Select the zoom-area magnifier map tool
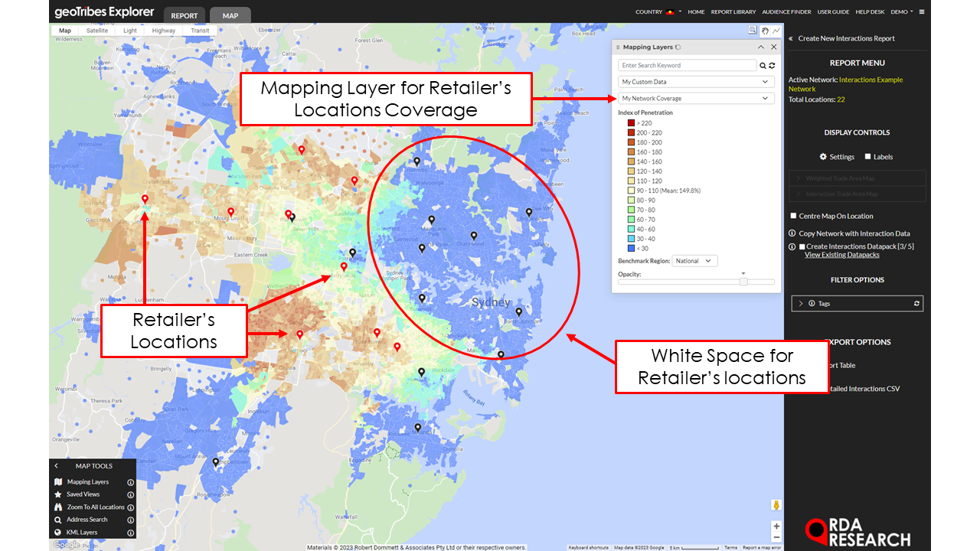980x551 pixels. pyautogui.click(x=753, y=31)
